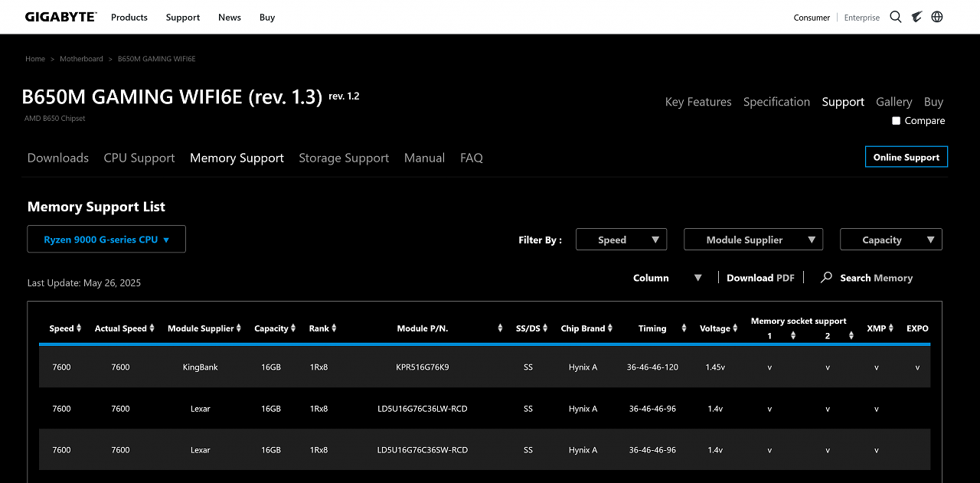
Task: Sort by memory socket 2 arrows
Action: 851,336
